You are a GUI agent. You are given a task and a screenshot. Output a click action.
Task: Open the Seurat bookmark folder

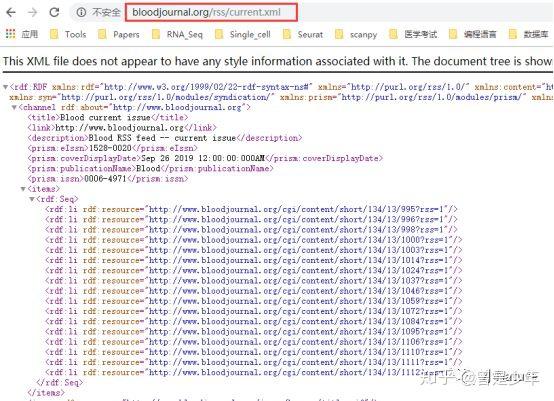(303, 34)
